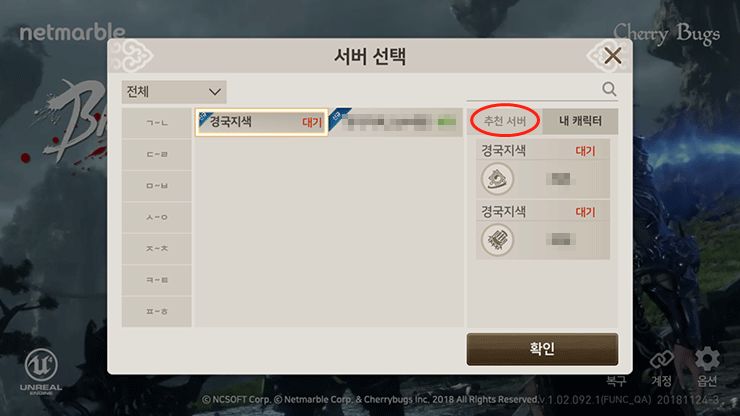Viewport: 740px width, 416px height.
Task: Click the 복구 restore option
Action: click(x=616, y=381)
